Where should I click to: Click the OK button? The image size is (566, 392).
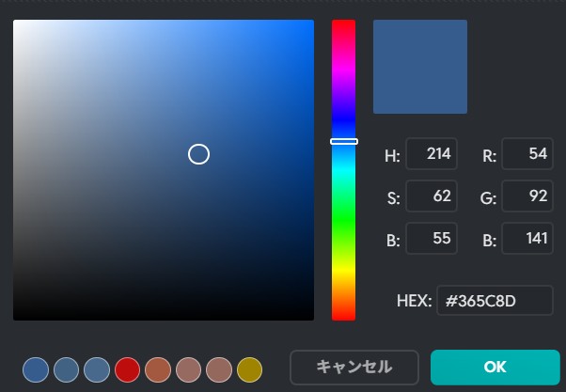[495, 368]
